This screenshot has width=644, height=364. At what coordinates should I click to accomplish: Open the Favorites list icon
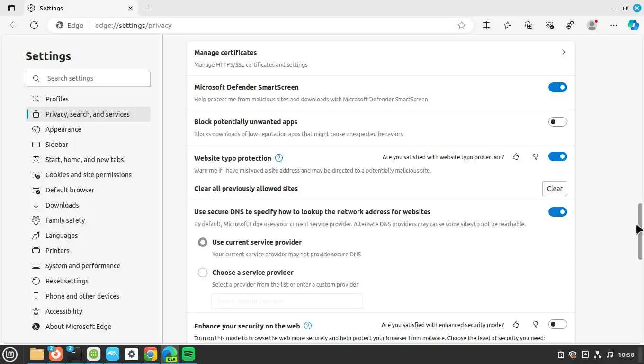click(508, 25)
